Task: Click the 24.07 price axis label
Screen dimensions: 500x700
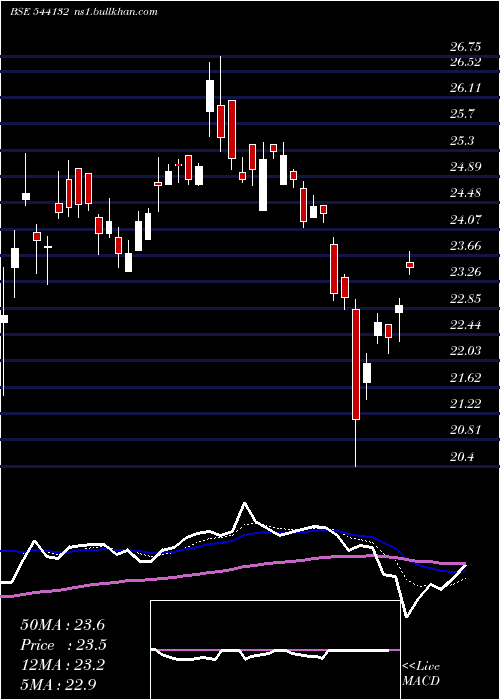Action: coord(465,220)
